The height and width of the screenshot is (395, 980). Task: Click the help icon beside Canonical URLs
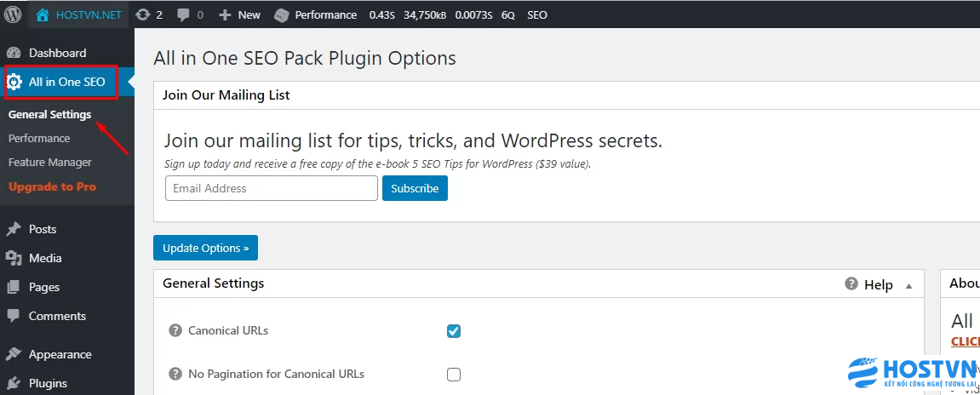click(175, 330)
